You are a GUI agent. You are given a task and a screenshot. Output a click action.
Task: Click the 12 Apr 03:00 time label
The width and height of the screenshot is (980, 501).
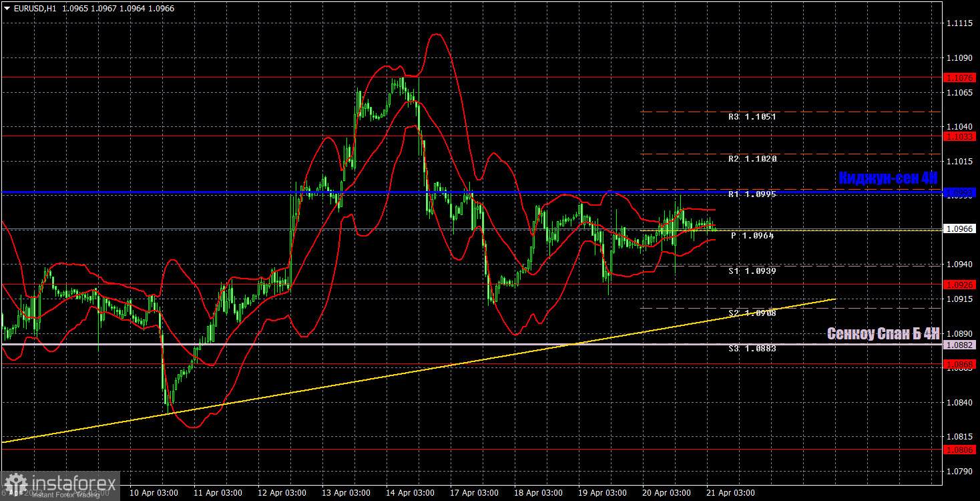[282, 492]
